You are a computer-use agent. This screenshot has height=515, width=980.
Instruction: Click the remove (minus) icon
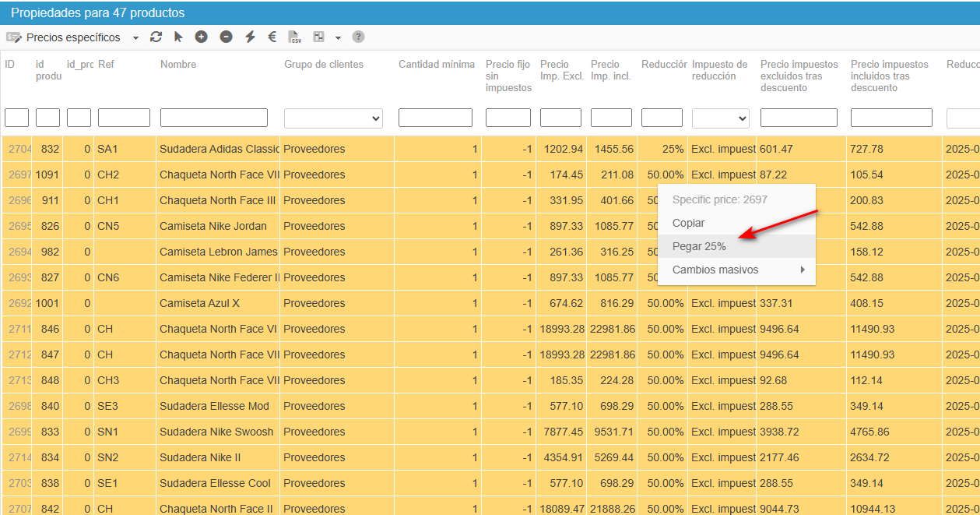226,37
